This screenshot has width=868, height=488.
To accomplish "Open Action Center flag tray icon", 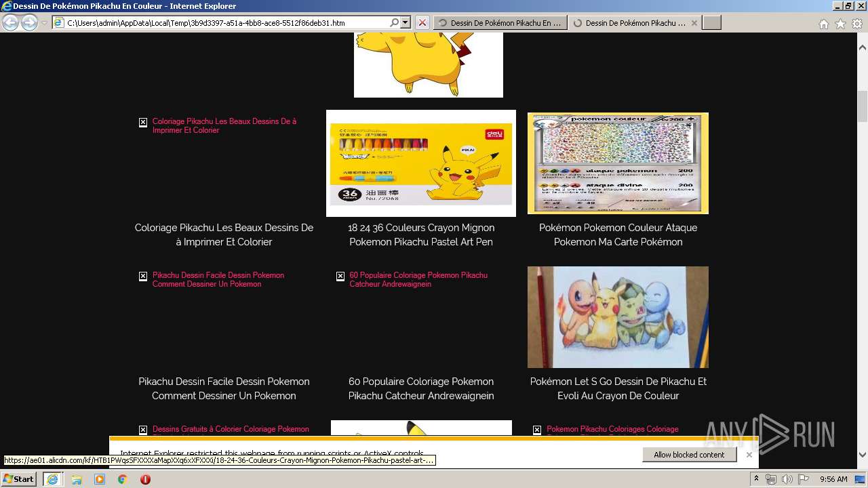I will (804, 479).
